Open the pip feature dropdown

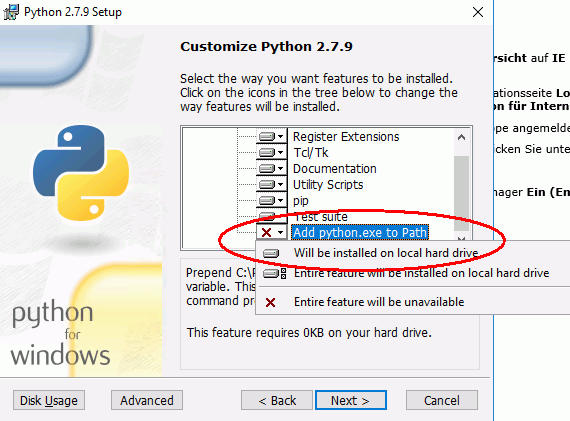271,201
